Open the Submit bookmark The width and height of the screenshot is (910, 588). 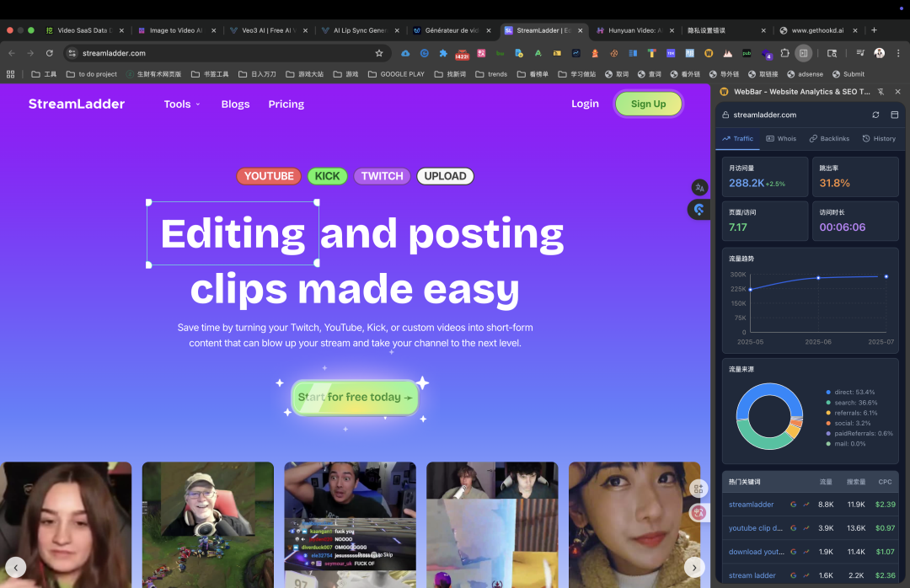point(848,74)
